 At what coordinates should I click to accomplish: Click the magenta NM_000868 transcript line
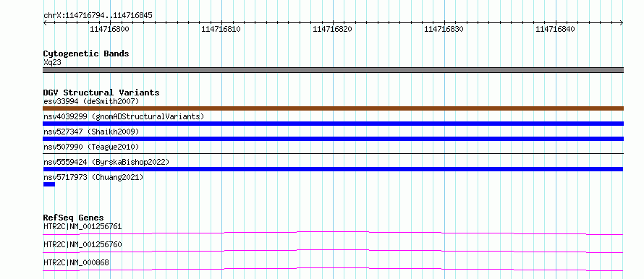tap(333, 269)
